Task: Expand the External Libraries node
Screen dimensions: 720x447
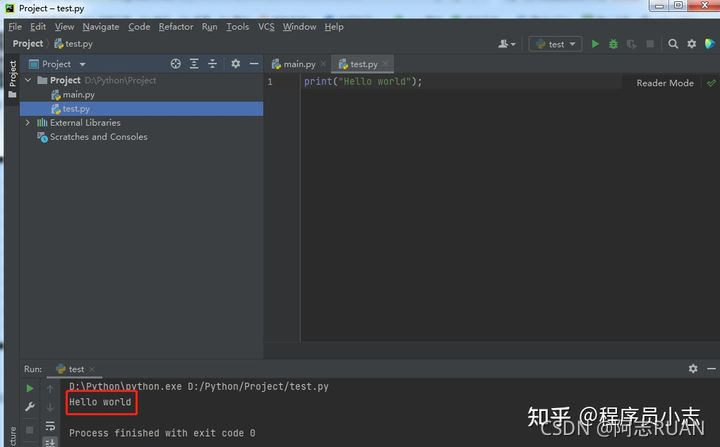Action: pos(28,123)
